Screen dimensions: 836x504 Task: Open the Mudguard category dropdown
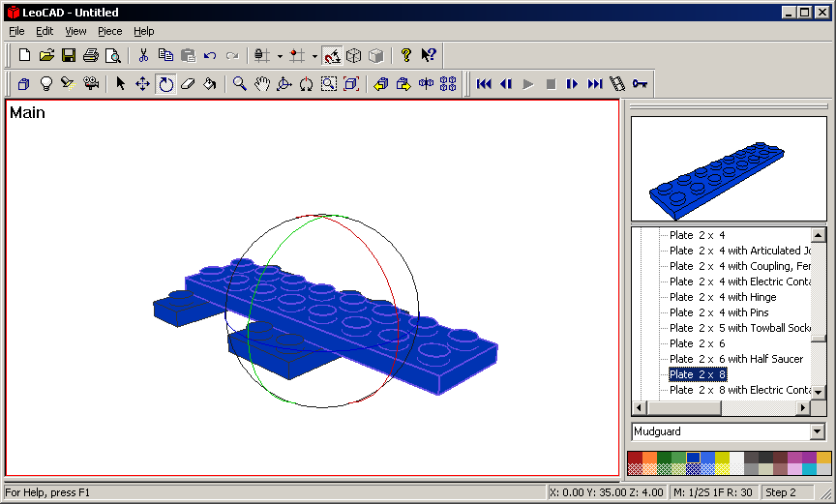[818, 431]
